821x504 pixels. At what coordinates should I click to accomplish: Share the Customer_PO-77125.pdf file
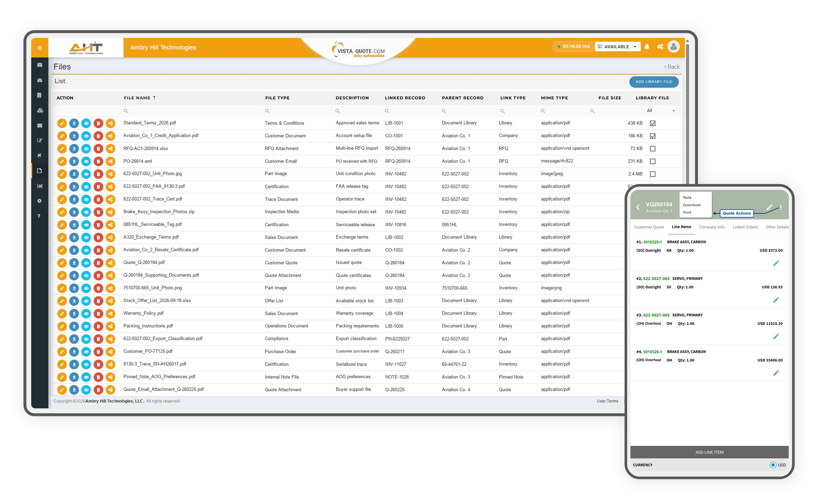click(110, 352)
